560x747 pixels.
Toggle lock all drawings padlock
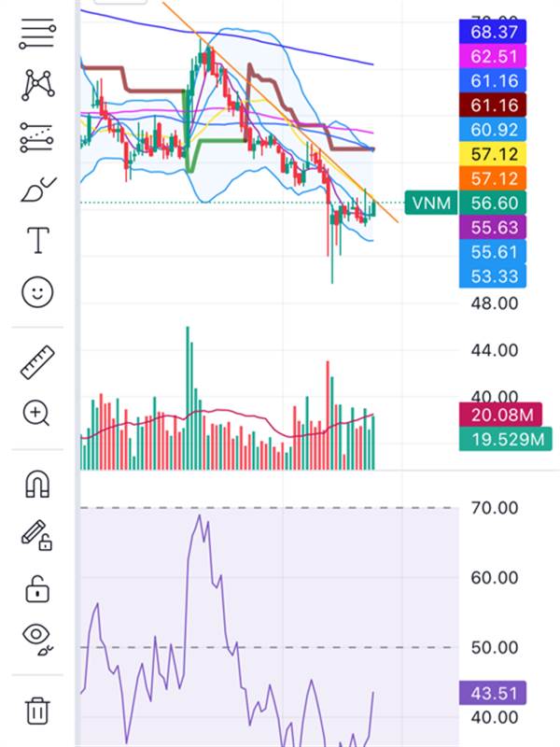click(37, 589)
